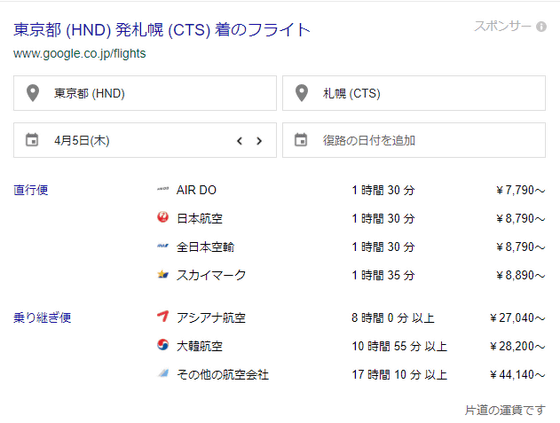The image size is (560, 423).
Task: Select the スカイマーク airline name
Action: [211, 275]
